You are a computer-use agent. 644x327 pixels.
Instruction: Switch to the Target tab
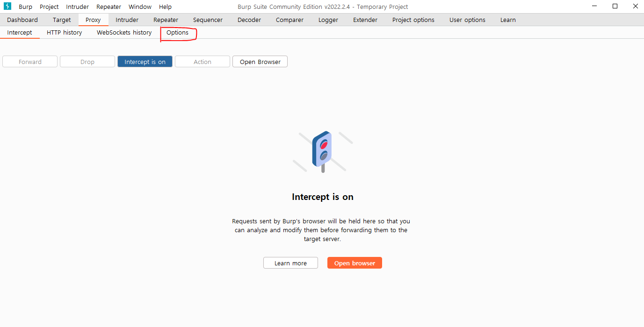[62, 20]
